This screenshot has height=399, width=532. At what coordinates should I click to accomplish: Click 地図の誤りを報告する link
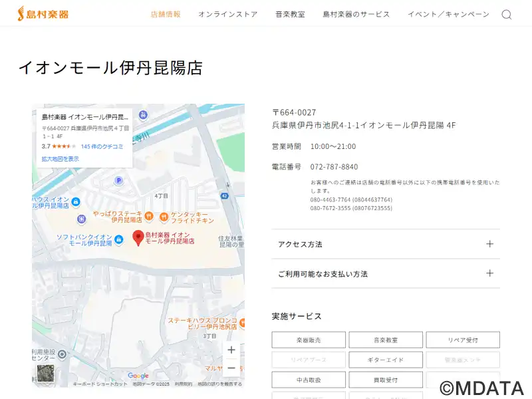click(x=220, y=384)
